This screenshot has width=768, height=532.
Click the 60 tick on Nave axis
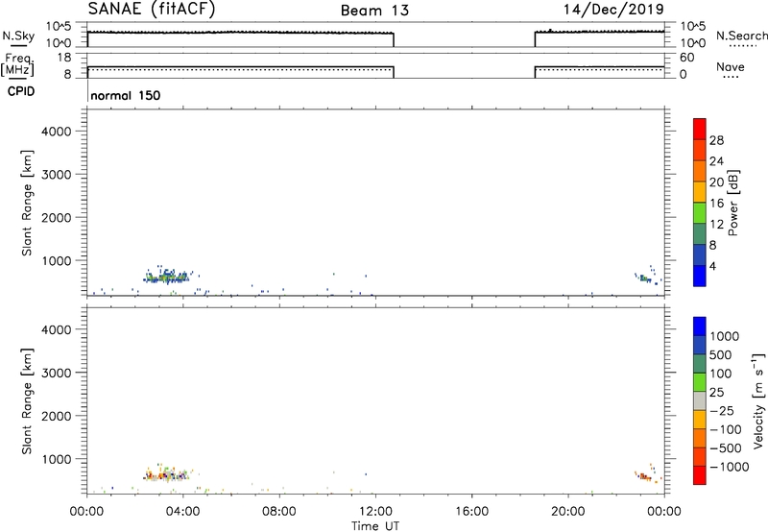coord(686,58)
